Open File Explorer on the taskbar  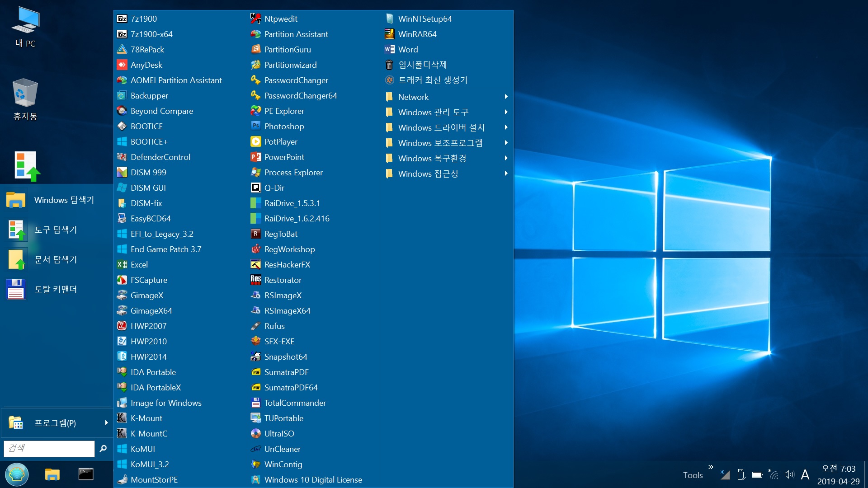click(x=52, y=474)
